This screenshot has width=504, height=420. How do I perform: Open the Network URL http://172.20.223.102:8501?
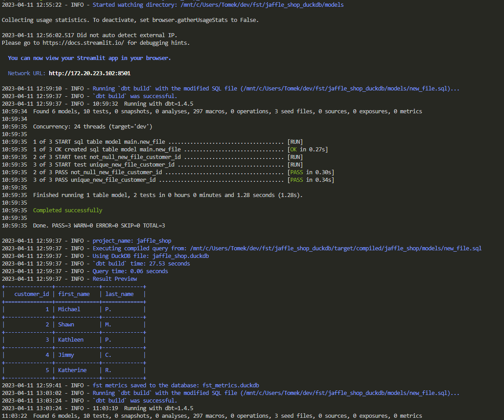90,73
